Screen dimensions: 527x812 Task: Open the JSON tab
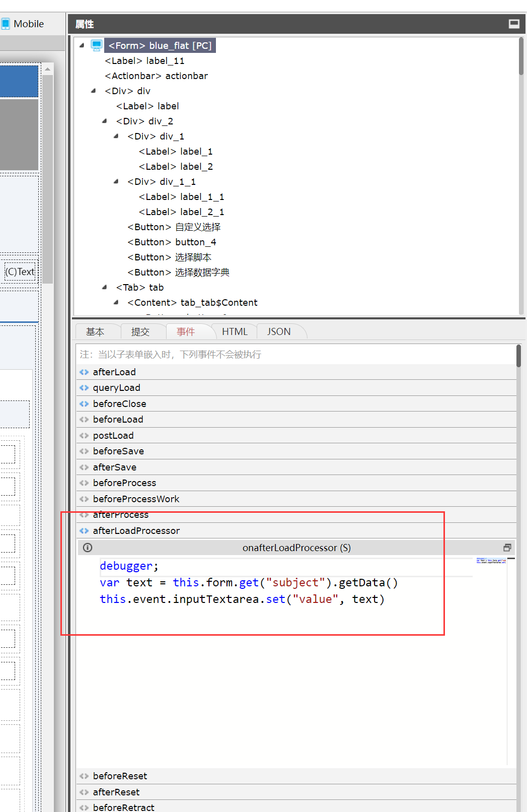pyautogui.click(x=279, y=331)
